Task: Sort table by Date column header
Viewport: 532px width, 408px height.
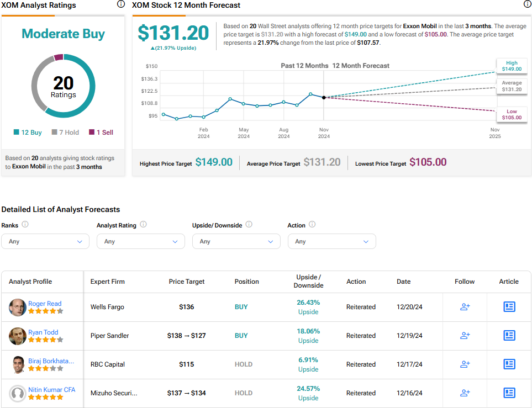Action: pos(403,282)
